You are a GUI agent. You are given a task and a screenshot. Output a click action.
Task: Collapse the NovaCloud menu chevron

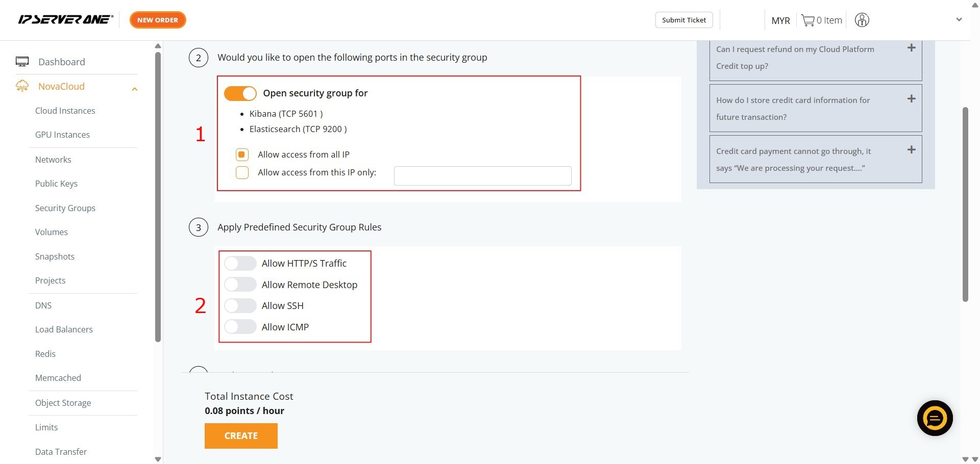point(135,89)
